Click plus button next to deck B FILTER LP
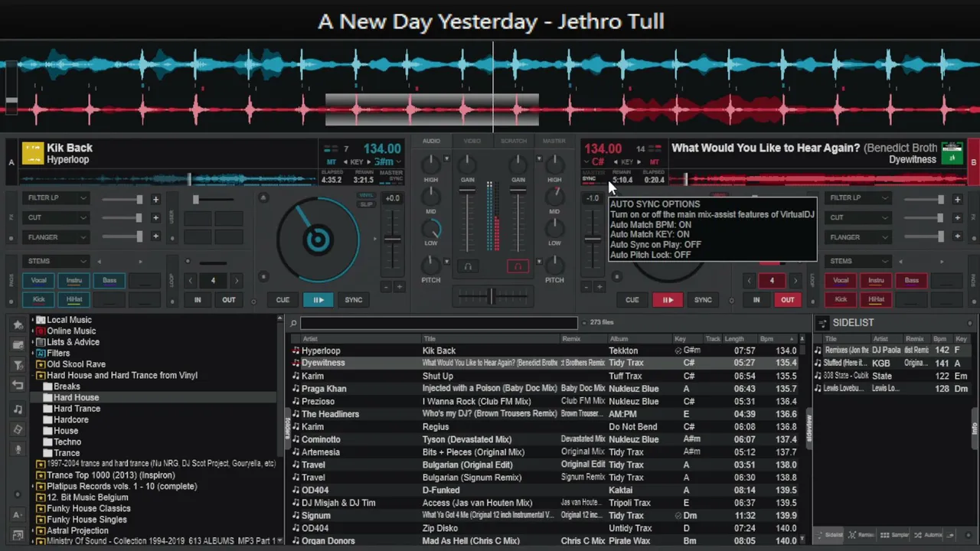980x551 pixels. pyautogui.click(x=957, y=200)
